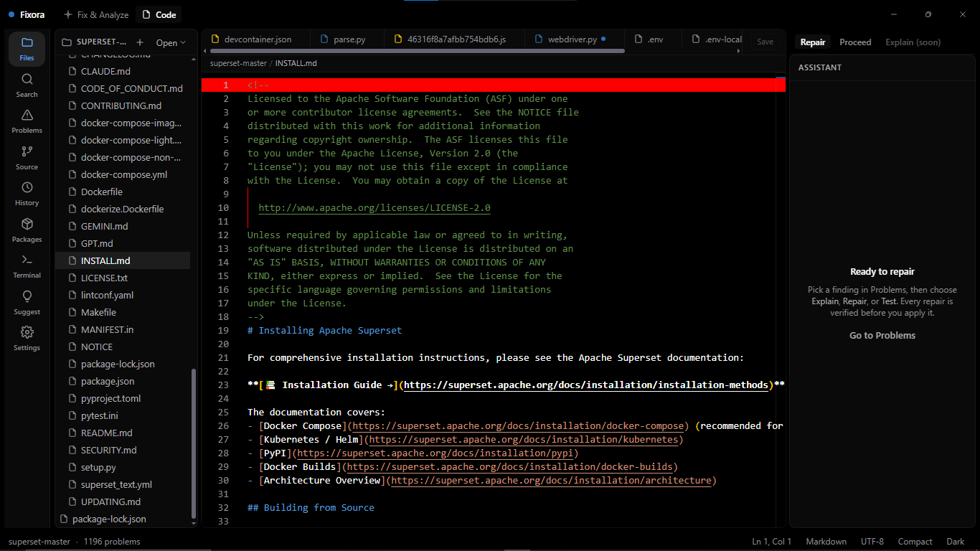The image size is (980, 551).
Task: Click the Explain (soon) tab
Action: 913,42
